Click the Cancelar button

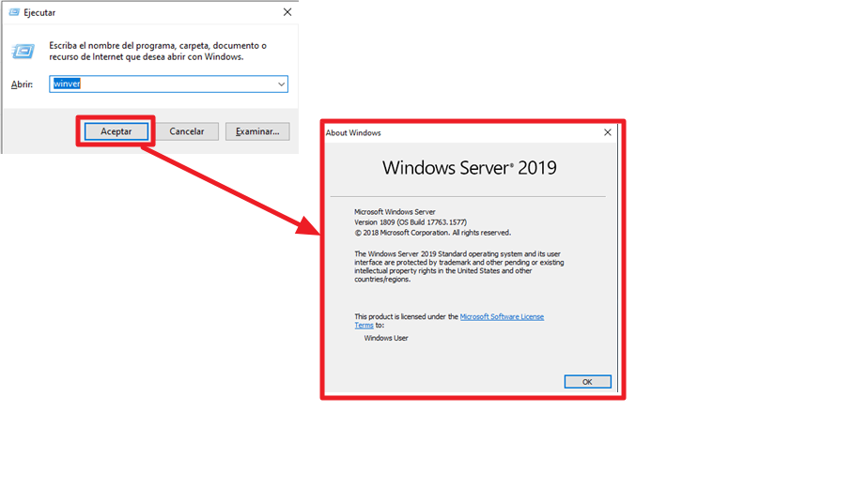[187, 131]
